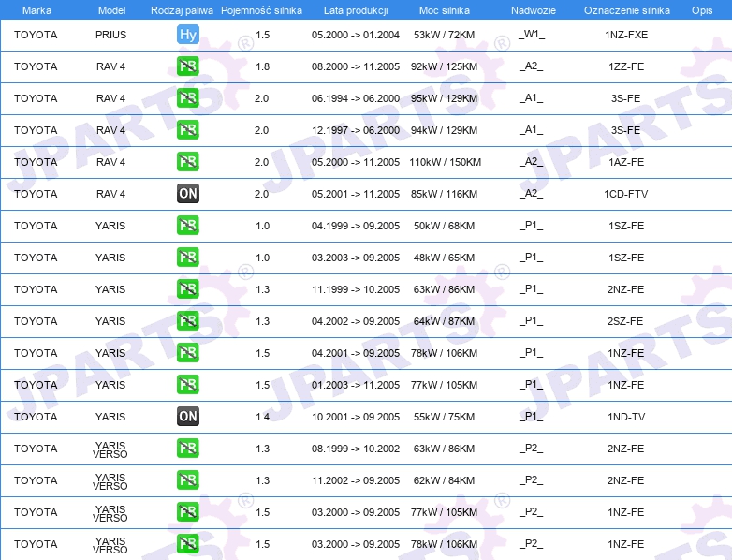This screenshot has height=560, width=732.
Task: Click the Rodzaj paliwa column header
Action: pyautogui.click(x=182, y=10)
